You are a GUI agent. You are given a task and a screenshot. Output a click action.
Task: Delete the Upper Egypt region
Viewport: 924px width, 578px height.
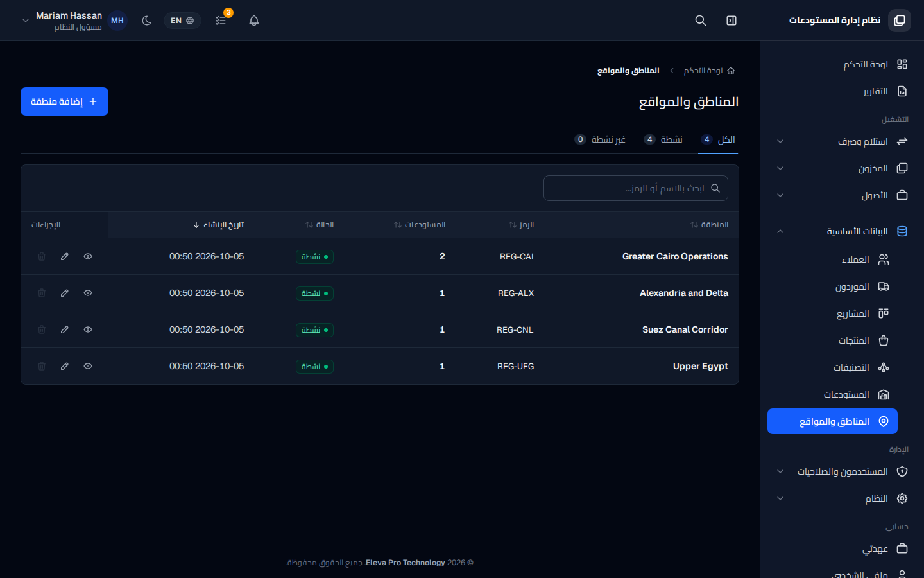(x=42, y=366)
